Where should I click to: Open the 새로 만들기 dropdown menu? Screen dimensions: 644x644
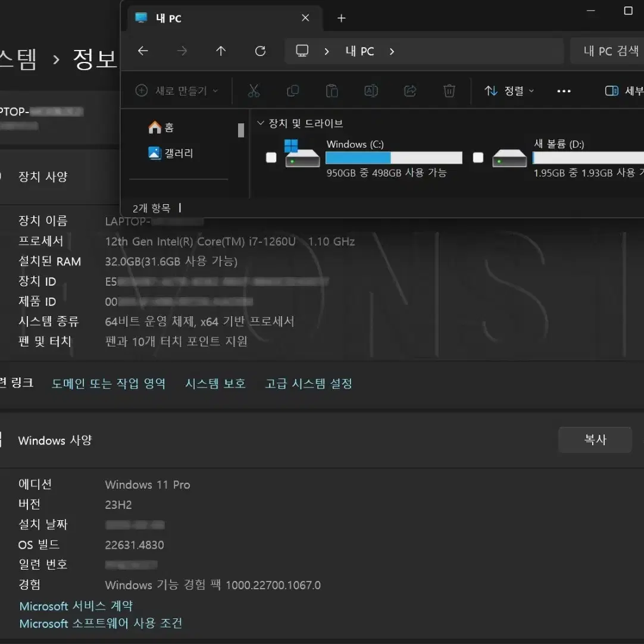tap(176, 90)
